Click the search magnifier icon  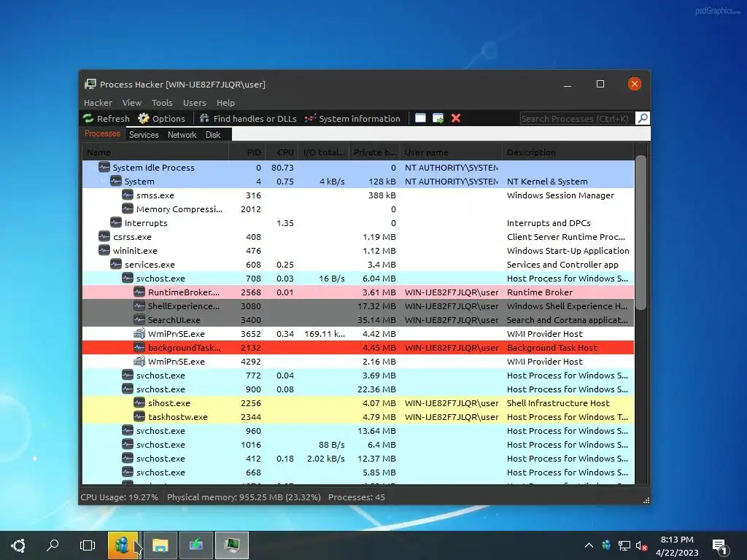[642, 118]
